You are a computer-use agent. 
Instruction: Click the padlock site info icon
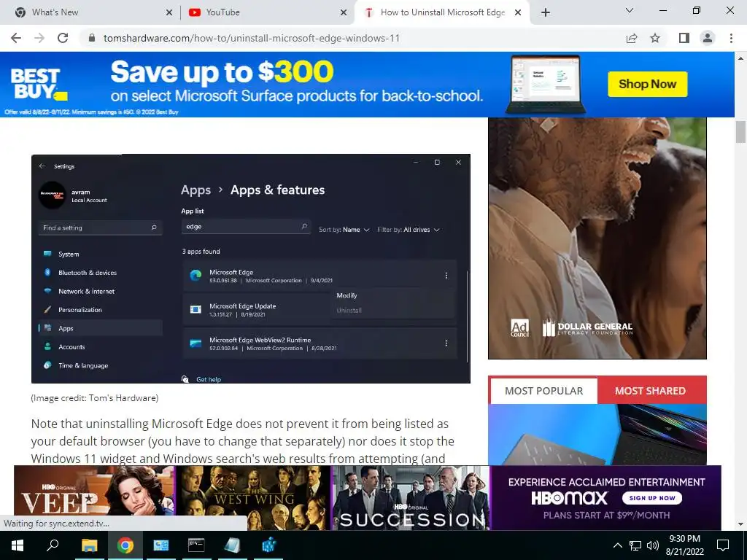coord(93,38)
